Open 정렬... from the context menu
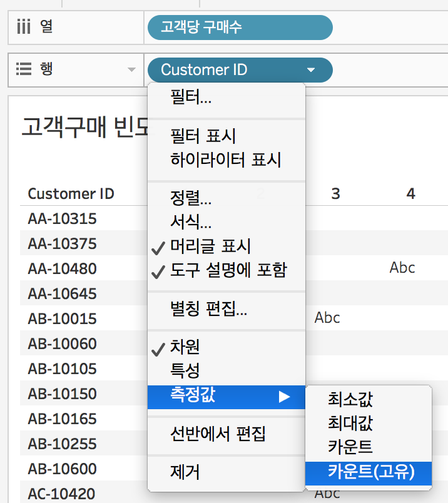Image resolution: width=448 pixels, height=503 pixels. [227, 198]
